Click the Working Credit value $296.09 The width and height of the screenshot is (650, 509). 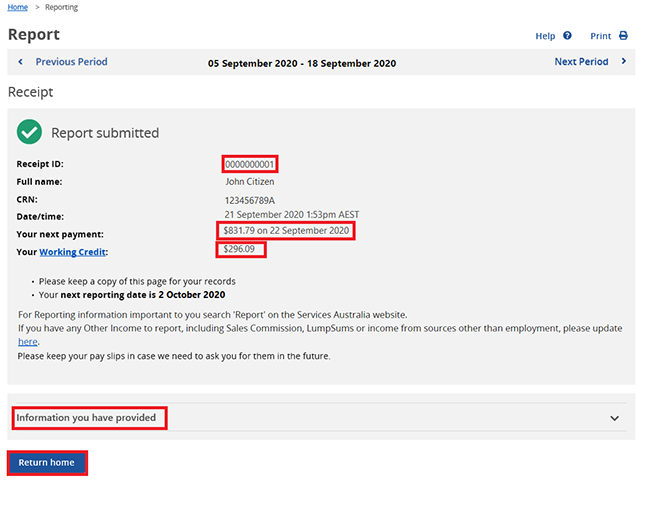[x=240, y=249]
